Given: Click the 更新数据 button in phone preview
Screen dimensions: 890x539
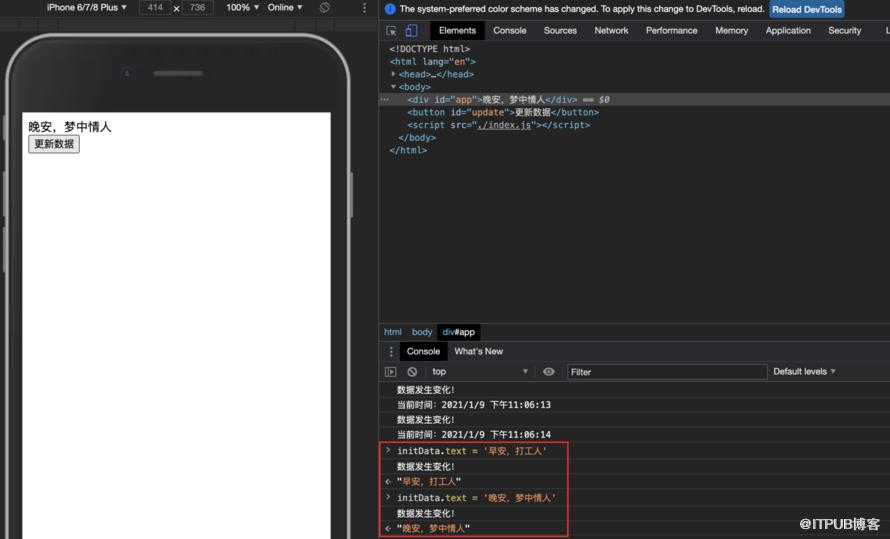Looking at the screenshot, I should click(x=54, y=144).
